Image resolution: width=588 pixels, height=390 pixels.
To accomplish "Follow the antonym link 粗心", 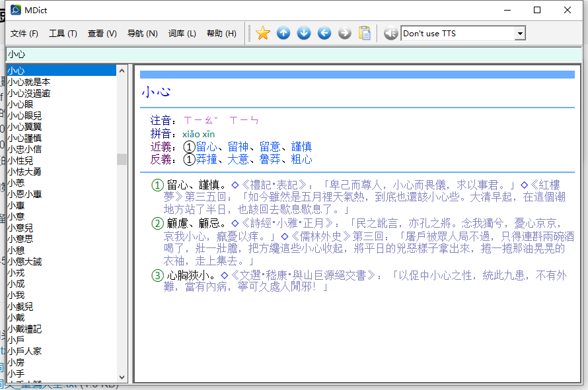I will click(301, 159).
